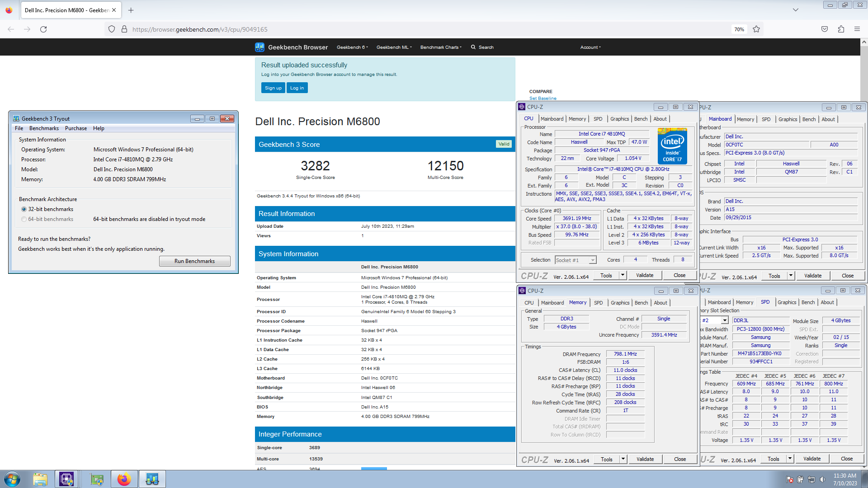The width and height of the screenshot is (868, 488).
Task: Click the Run Benchmarks button
Action: [194, 261]
